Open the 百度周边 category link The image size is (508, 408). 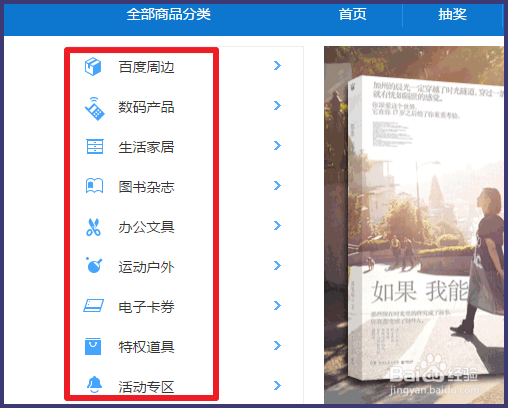point(146,67)
